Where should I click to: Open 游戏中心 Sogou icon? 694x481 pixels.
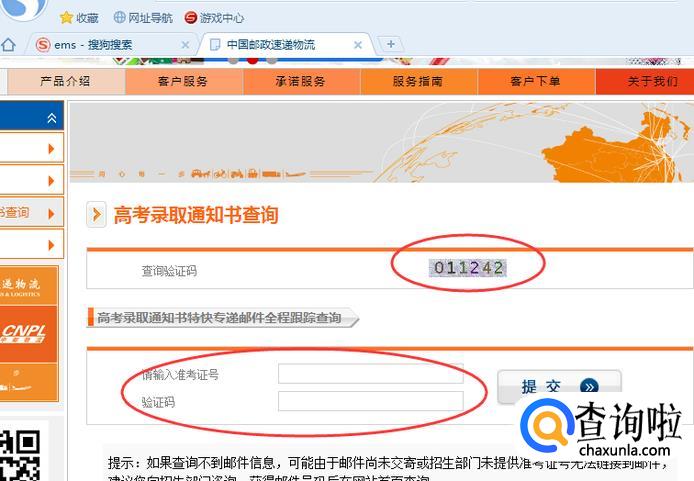(x=191, y=18)
